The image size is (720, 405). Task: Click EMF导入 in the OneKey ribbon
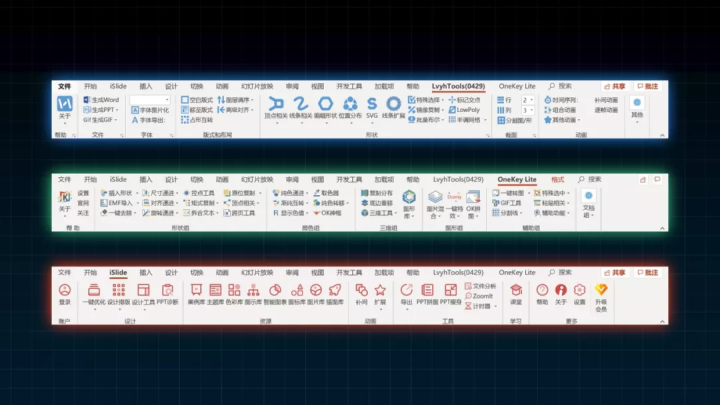(117, 203)
